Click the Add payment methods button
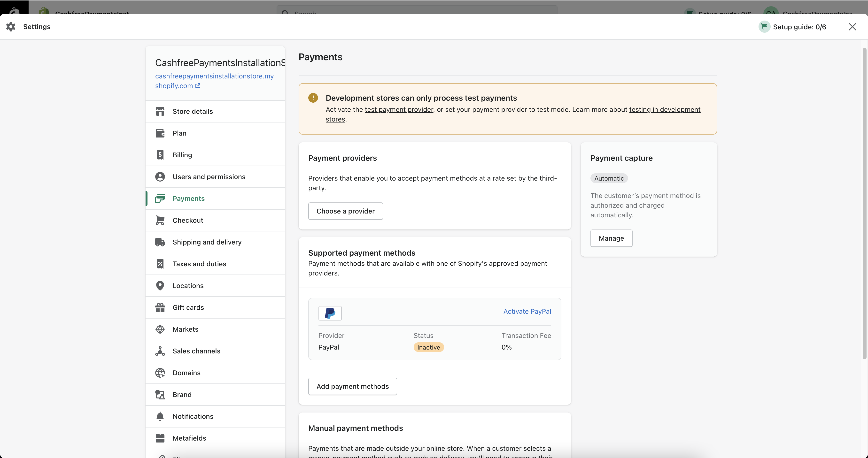868x458 pixels. point(352,387)
